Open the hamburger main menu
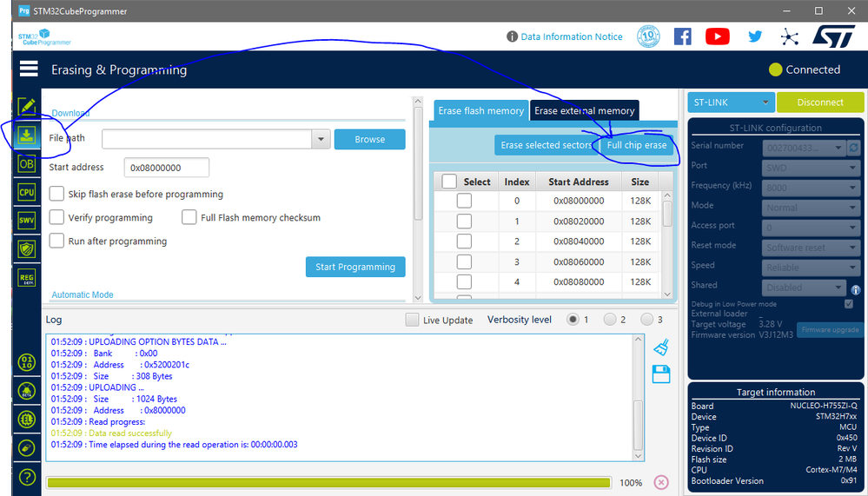This screenshot has height=496, width=868. tap(29, 69)
